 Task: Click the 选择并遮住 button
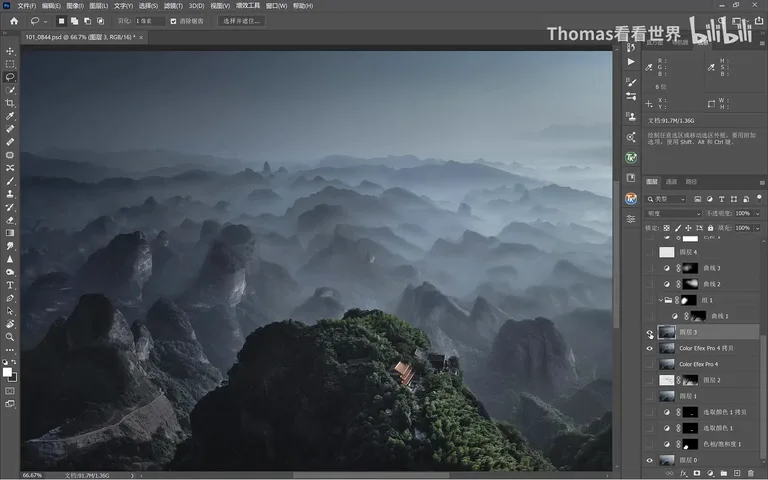241,21
